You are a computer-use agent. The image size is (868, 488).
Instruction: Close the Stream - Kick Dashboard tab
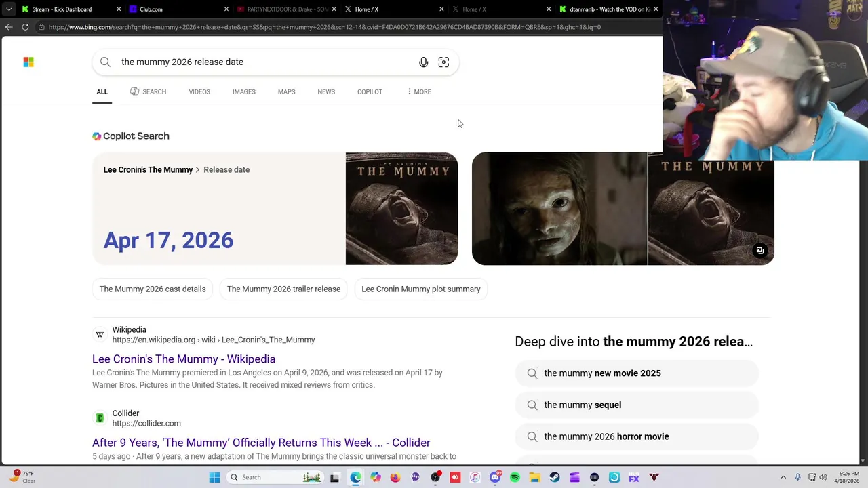[x=119, y=9]
